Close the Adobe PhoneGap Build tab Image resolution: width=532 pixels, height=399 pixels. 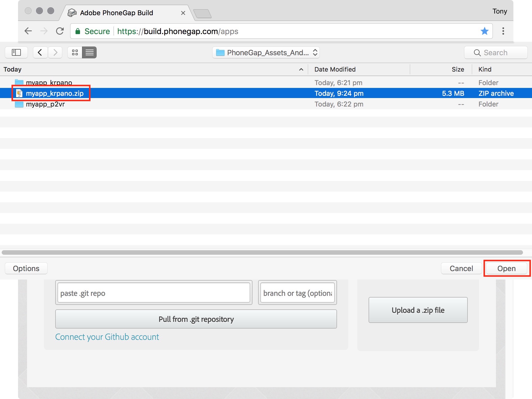(183, 13)
